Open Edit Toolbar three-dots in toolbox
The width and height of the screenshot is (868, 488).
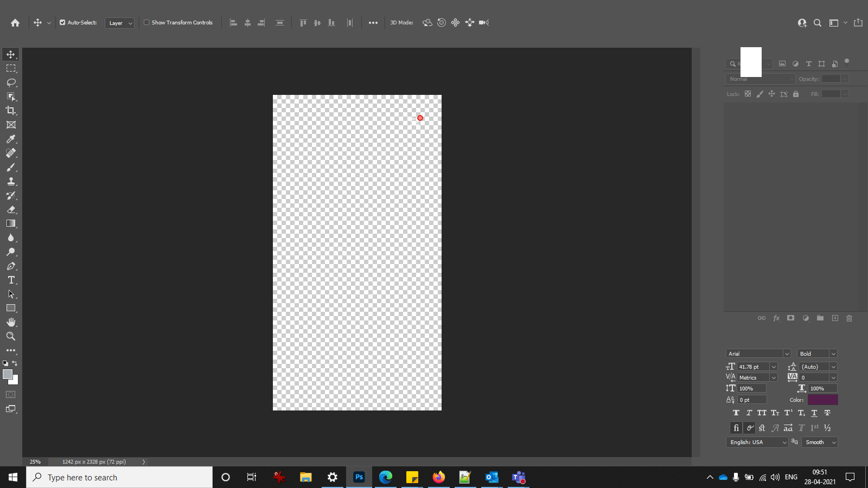tap(11, 350)
